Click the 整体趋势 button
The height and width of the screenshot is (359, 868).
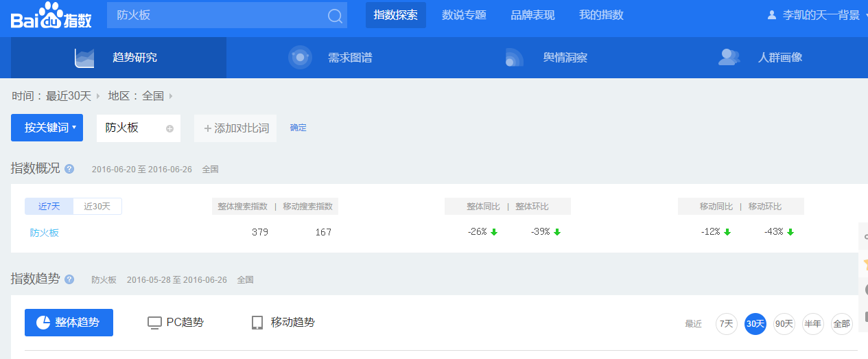(69, 323)
